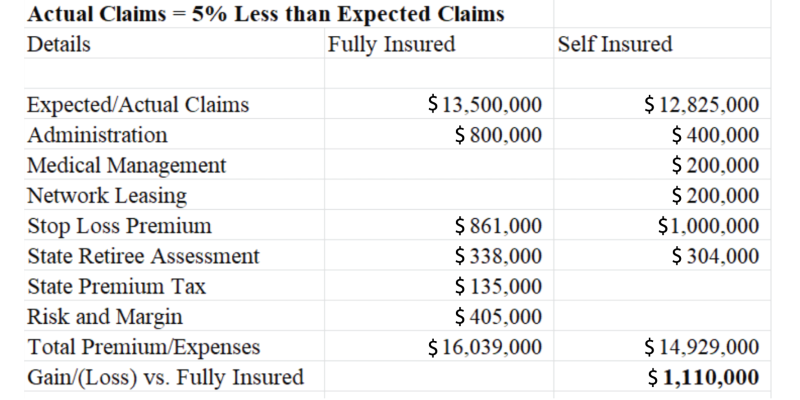Select the 'Self Insured' column header
800x400 pixels.
[x=615, y=45]
